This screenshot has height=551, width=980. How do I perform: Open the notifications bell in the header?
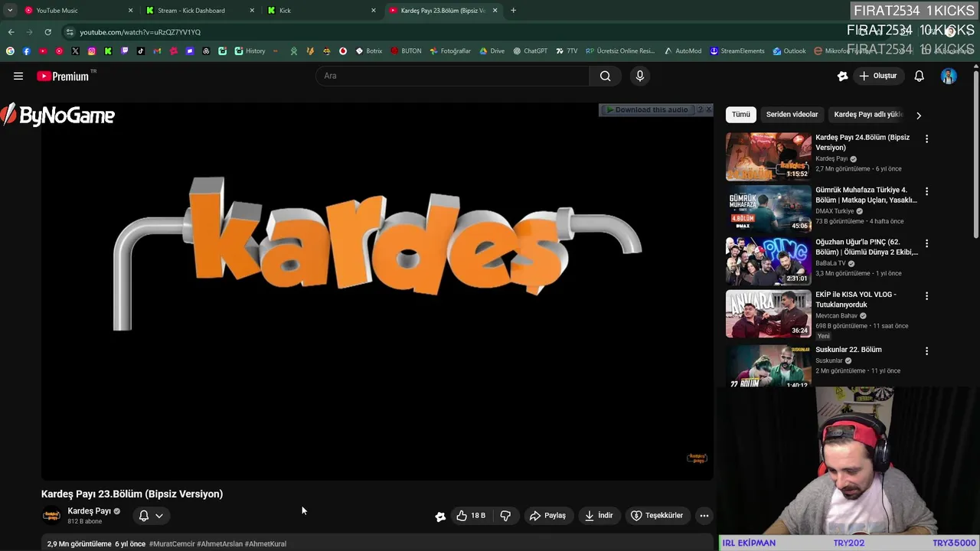tap(919, 76)
